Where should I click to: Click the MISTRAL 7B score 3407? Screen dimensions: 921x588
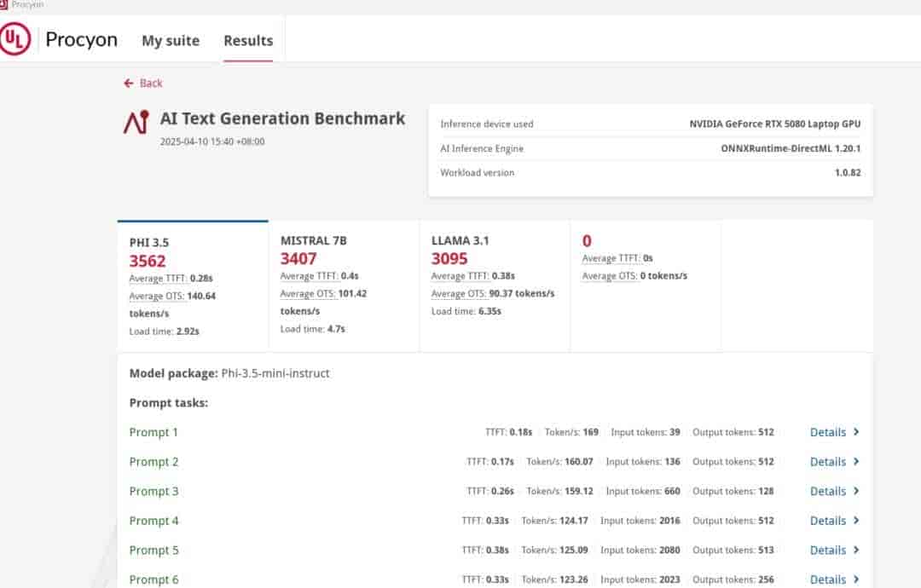[298, 259]
